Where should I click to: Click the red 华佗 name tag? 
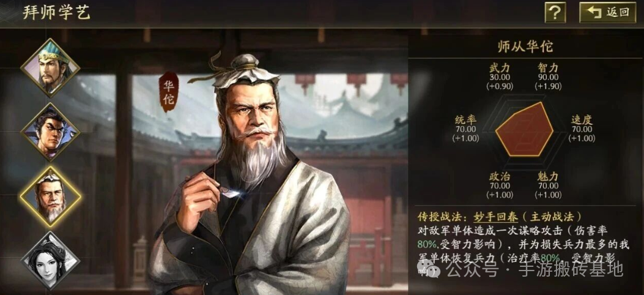pyautogui.click(x=169, y=92)
